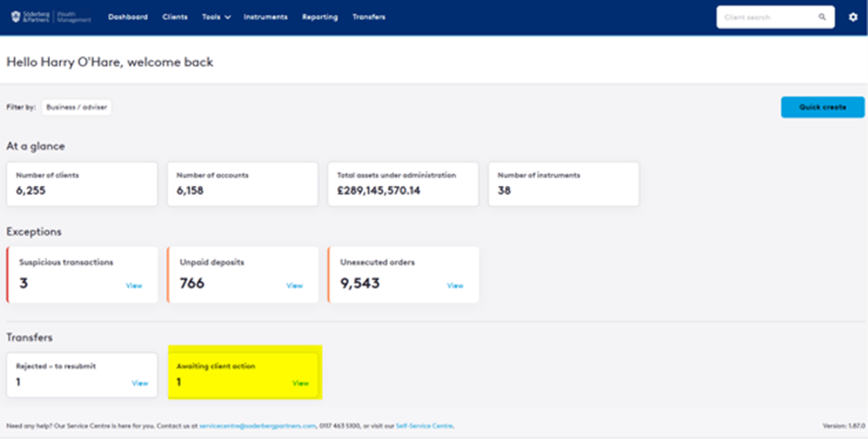The image size is (868, 440).
Task: Select Transfers in the navigation bar
Action: coord(368,17)
